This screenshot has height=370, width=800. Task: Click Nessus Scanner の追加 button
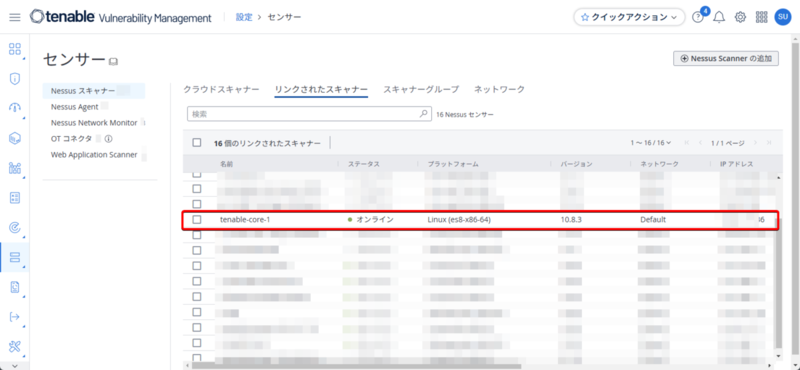pyautogui.click(x=726, y=58)
